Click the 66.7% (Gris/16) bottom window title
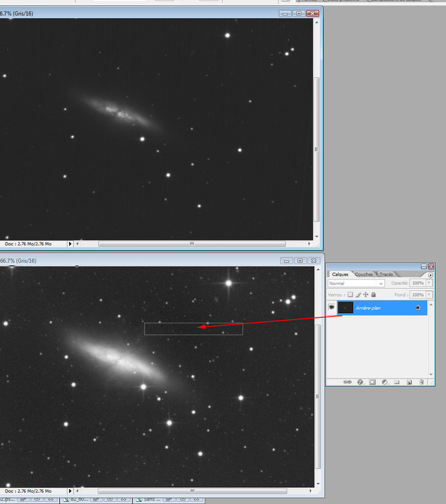Screen dimensions: 446x504 (18, 261)
